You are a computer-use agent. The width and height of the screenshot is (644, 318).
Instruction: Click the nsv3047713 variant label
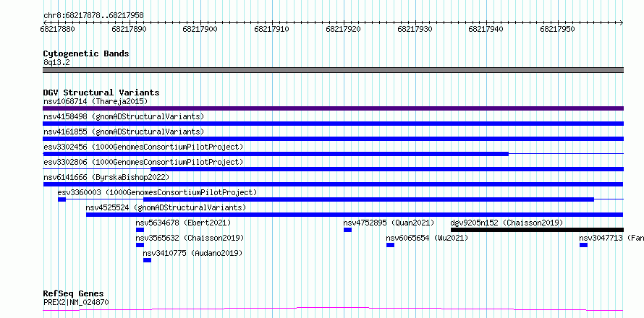(611, 238)
